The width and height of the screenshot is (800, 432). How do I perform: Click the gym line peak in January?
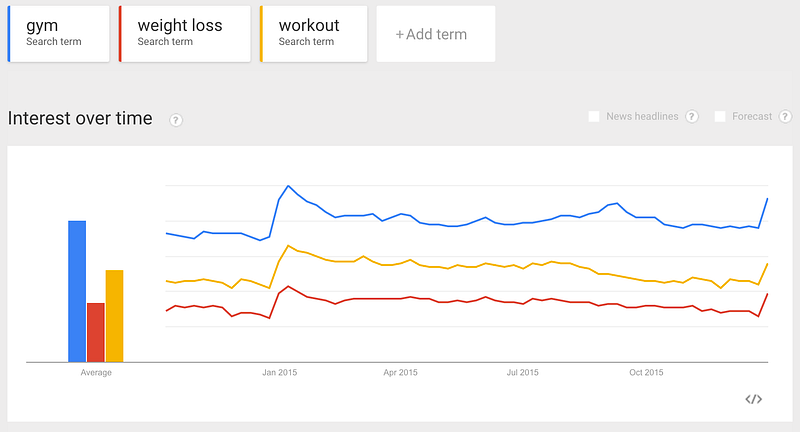click(x=288, y=186)
